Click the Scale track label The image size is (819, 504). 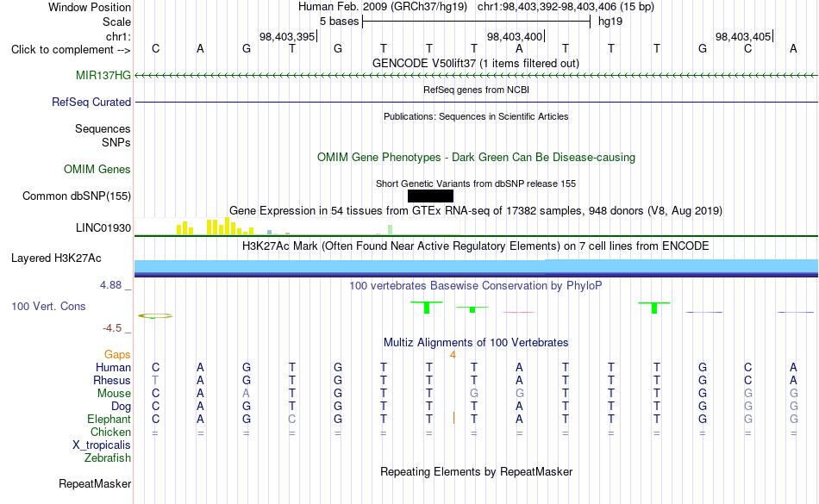(116, 22)
